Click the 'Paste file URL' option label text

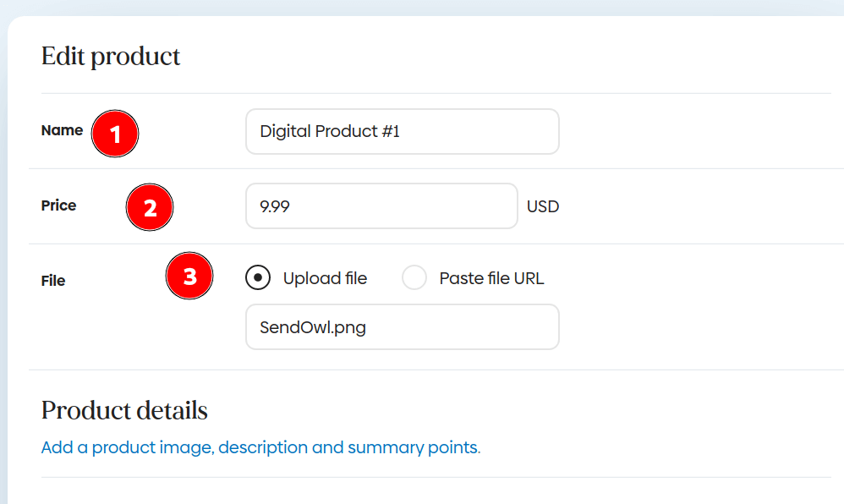[491, 278]
